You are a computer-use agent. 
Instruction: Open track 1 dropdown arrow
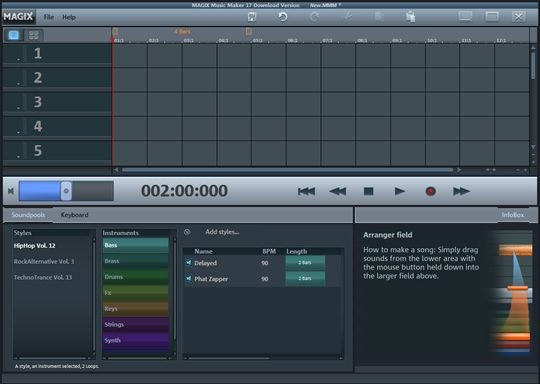coord(18,59)
